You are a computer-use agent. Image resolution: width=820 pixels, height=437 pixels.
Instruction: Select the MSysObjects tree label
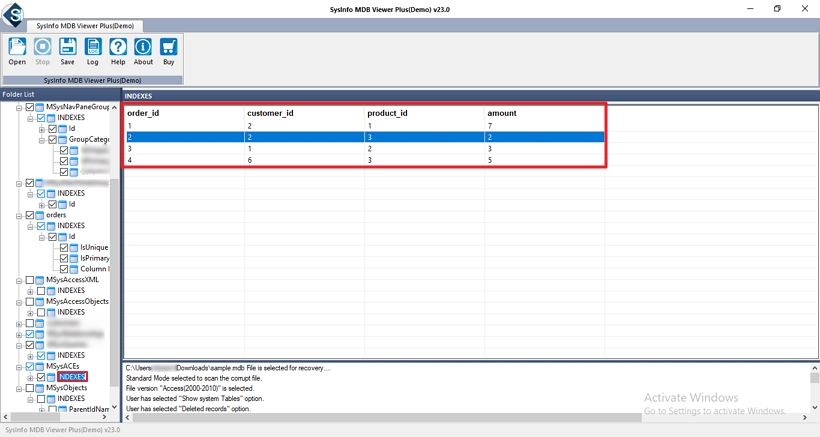(x=66, y=388)
